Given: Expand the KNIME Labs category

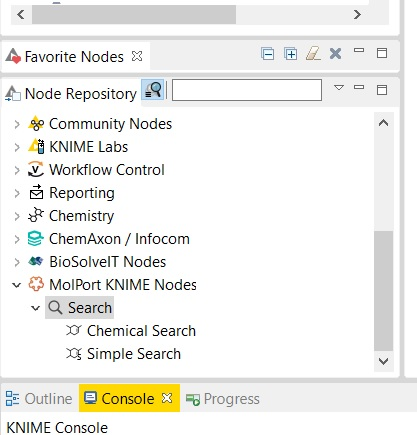Looking at the screenshot, I should [17, 147].
